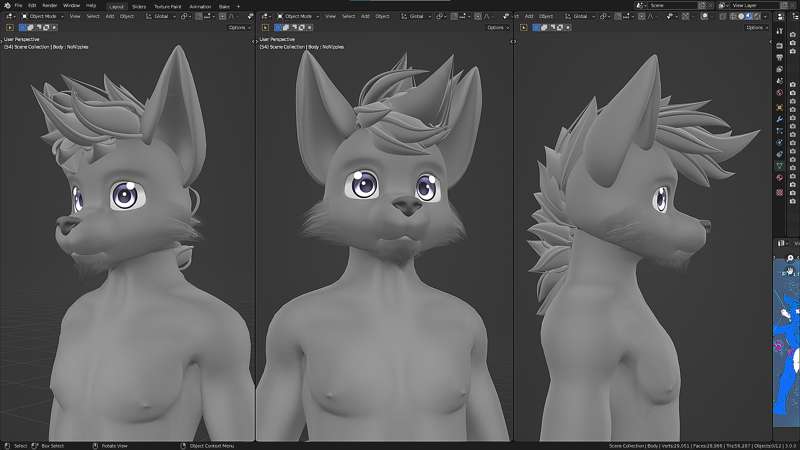The image size is (800, 450).
Task: Open the Modifiers properties tab
Action: (x=780, y=119)
